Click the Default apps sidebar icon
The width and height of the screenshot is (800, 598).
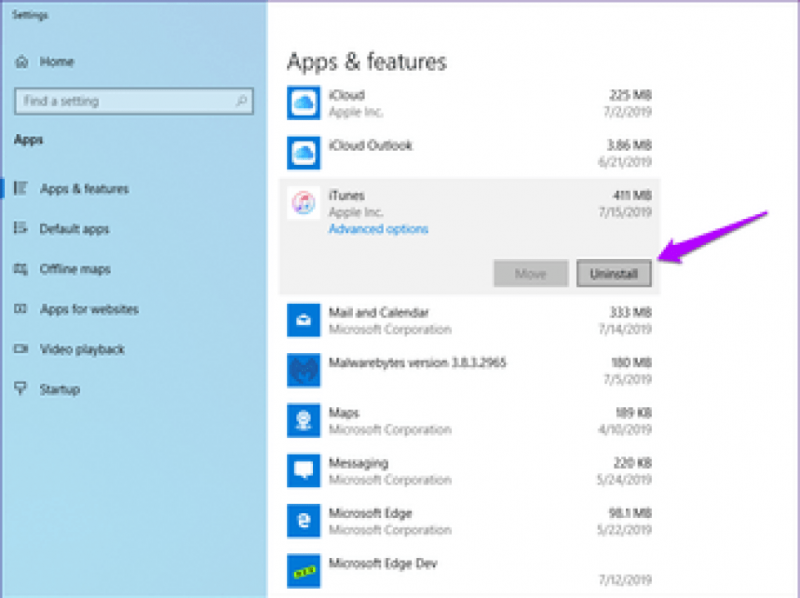click(20, 228)
